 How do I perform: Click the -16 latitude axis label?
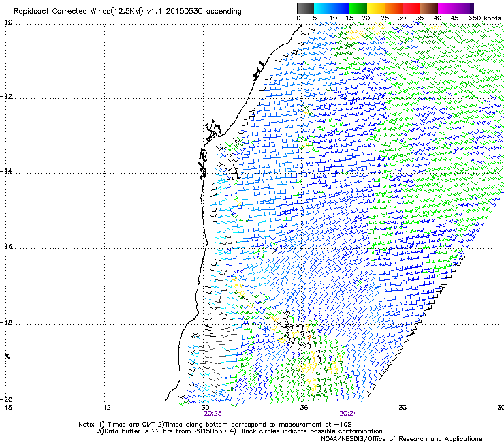coord(6,247)
